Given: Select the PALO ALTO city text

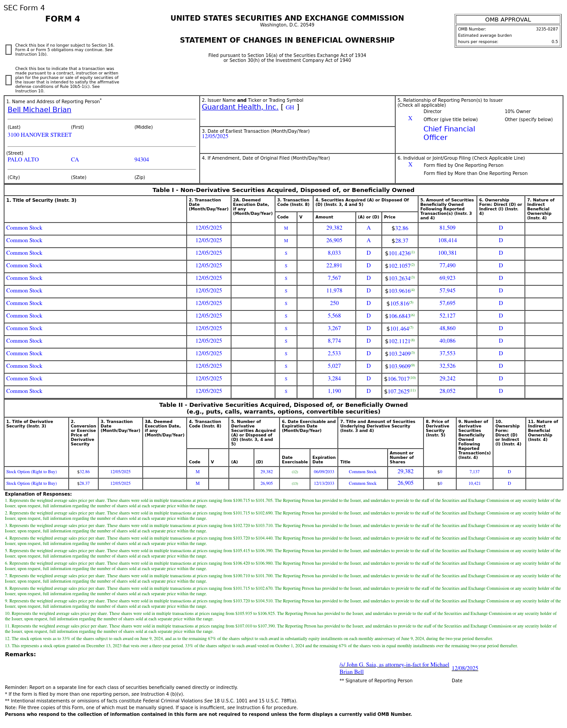Looking at the screenshot, I should pyautogui.click(x=23, y=160).
